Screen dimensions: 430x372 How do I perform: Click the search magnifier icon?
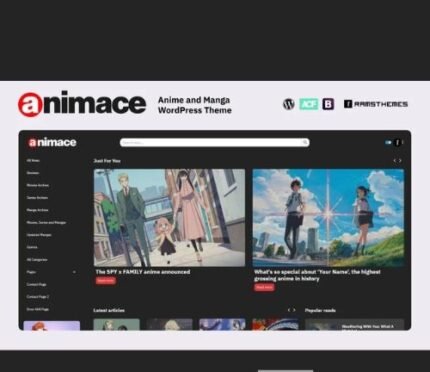(x=305, y=142)
